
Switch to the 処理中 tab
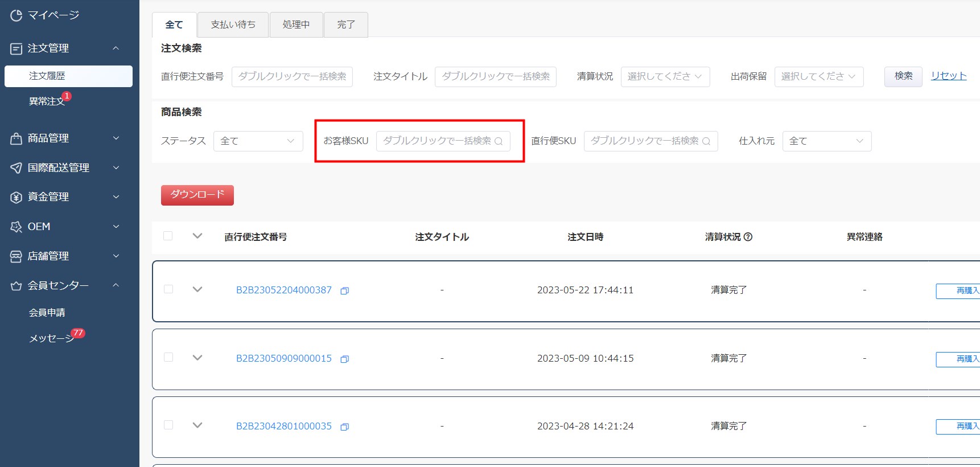point(296,25)
